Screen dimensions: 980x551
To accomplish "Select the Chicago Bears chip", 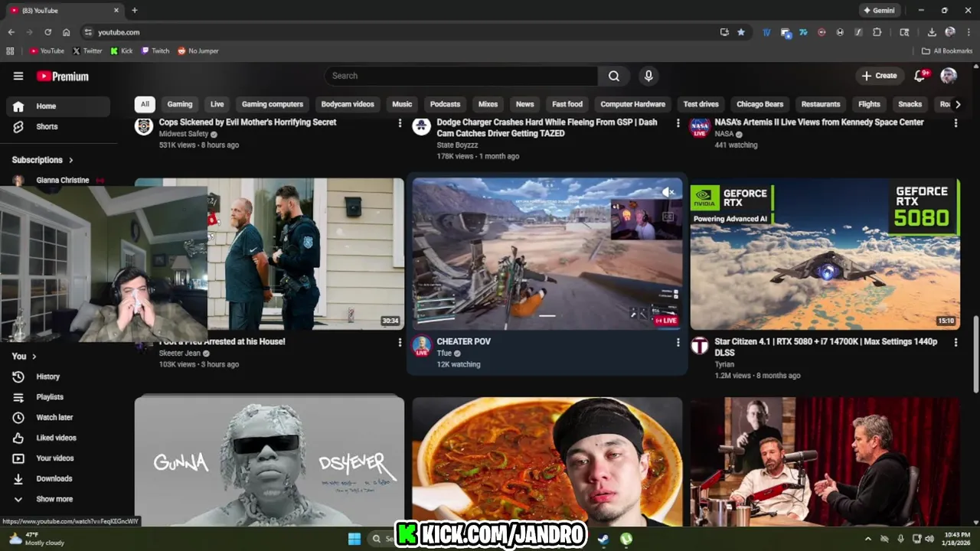I will tap(759, 104).
